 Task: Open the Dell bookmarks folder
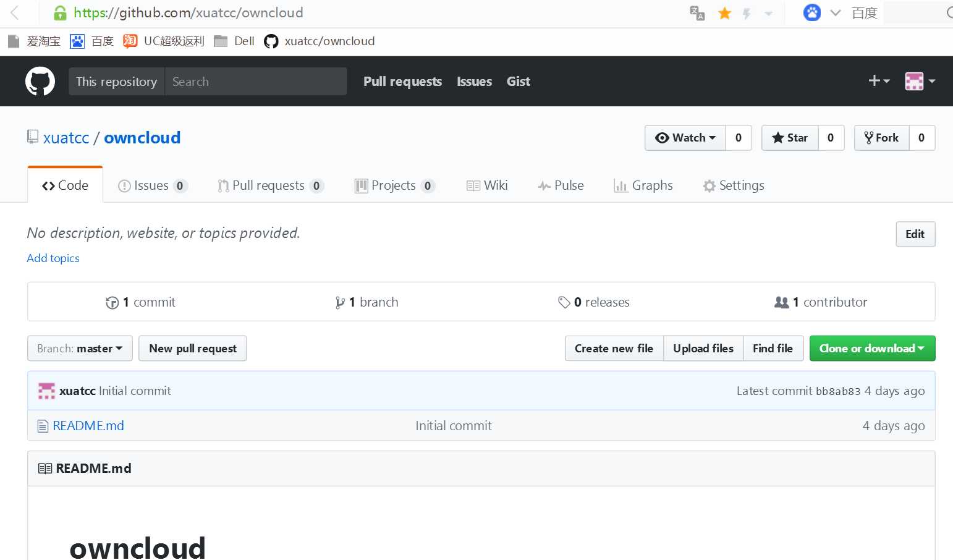point(234,41)
